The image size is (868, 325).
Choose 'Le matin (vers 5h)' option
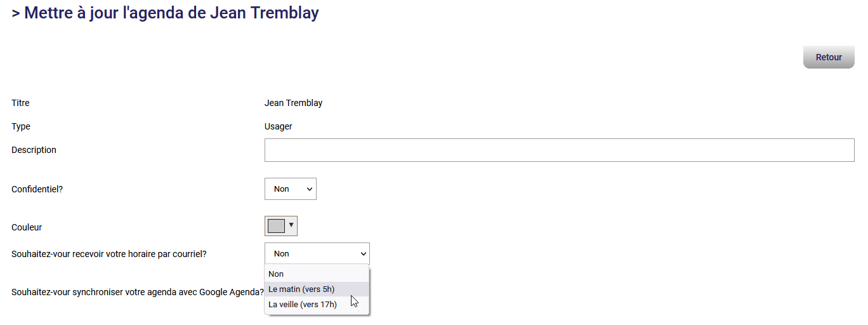coord(301,289)
